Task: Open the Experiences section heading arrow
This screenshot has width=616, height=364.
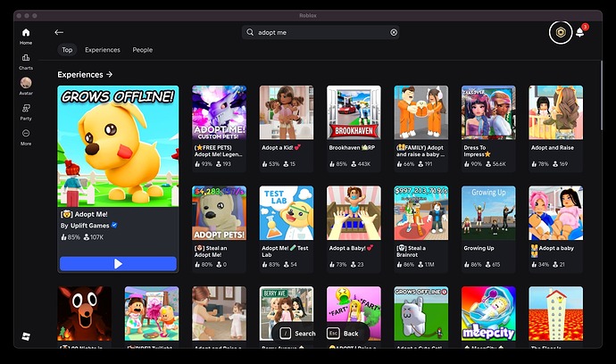Action: coord(109,74)
